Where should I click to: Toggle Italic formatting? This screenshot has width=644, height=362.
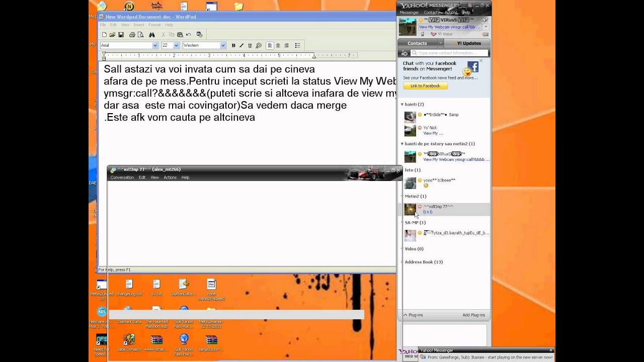pyautogui.click(x=242, y=45)
